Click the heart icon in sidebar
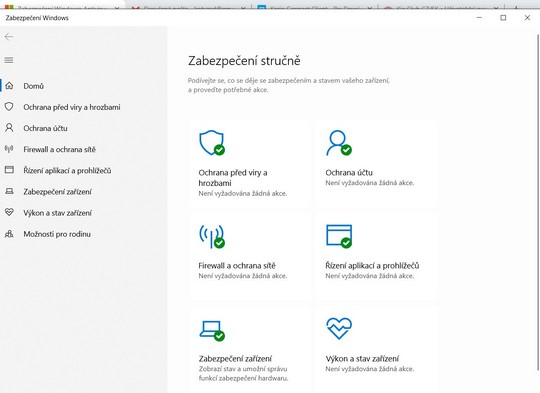 tap(9, 212)
